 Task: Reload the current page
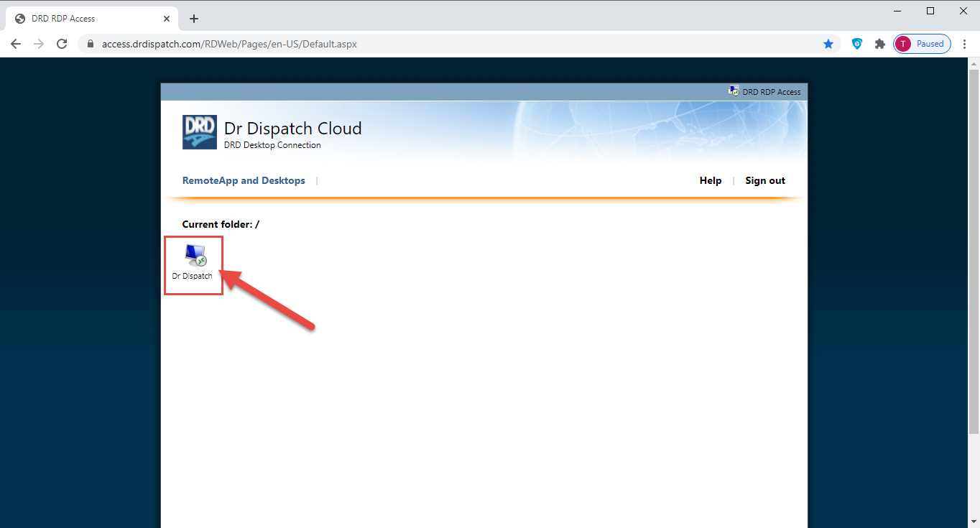pos(63,44)
